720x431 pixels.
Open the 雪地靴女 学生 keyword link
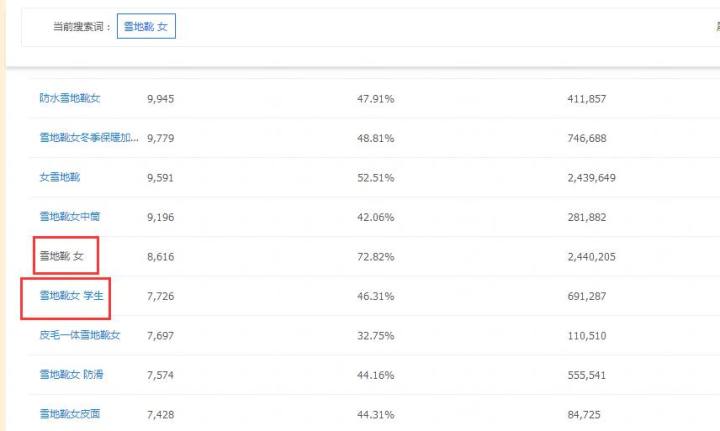coord(72,296)
